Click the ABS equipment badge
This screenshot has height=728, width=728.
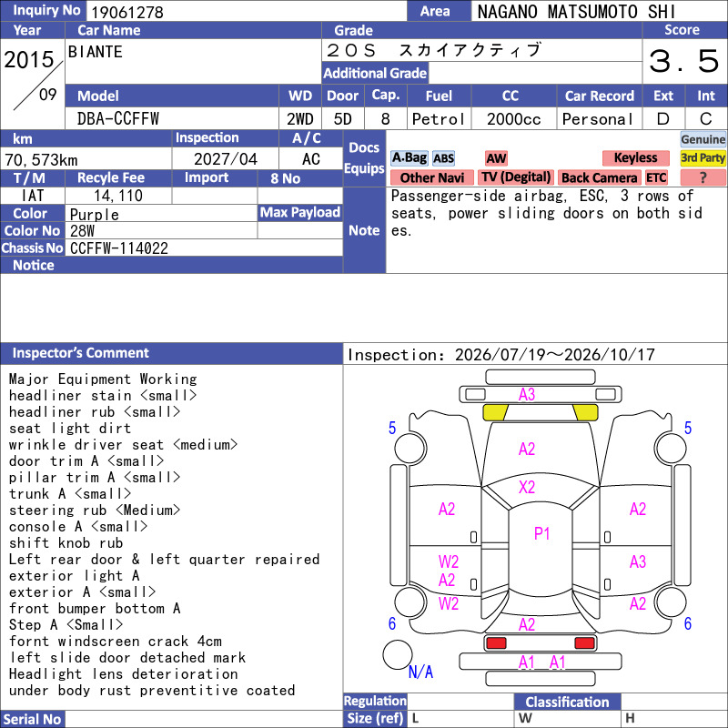pyautogui.click(x=443, y=158)
